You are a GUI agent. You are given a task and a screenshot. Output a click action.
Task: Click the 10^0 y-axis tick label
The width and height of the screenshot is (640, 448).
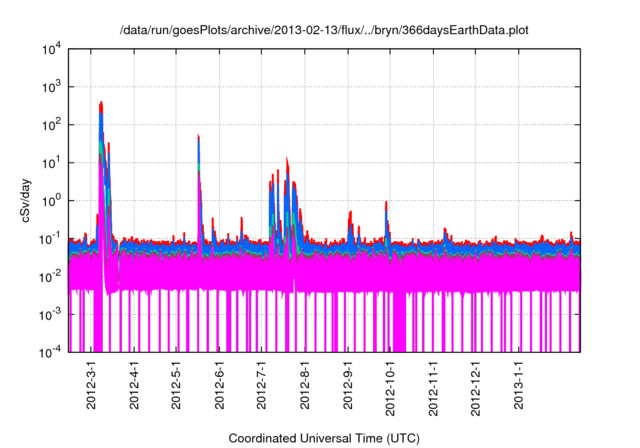[52, 201]
